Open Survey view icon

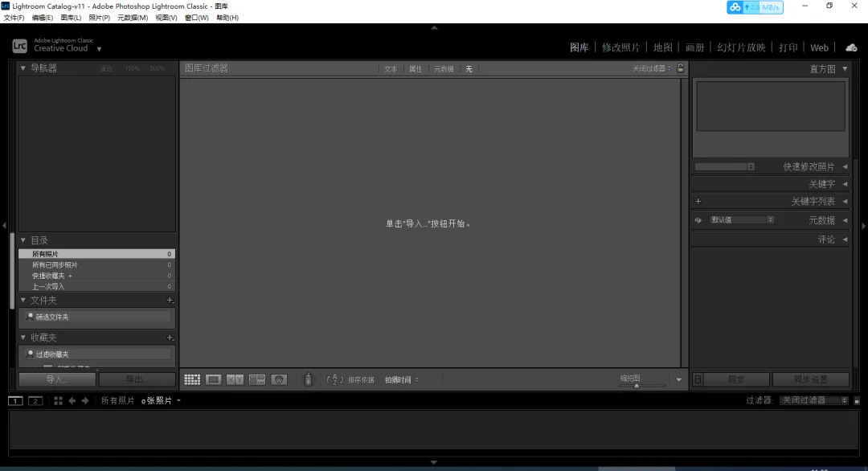pos(257,379)
